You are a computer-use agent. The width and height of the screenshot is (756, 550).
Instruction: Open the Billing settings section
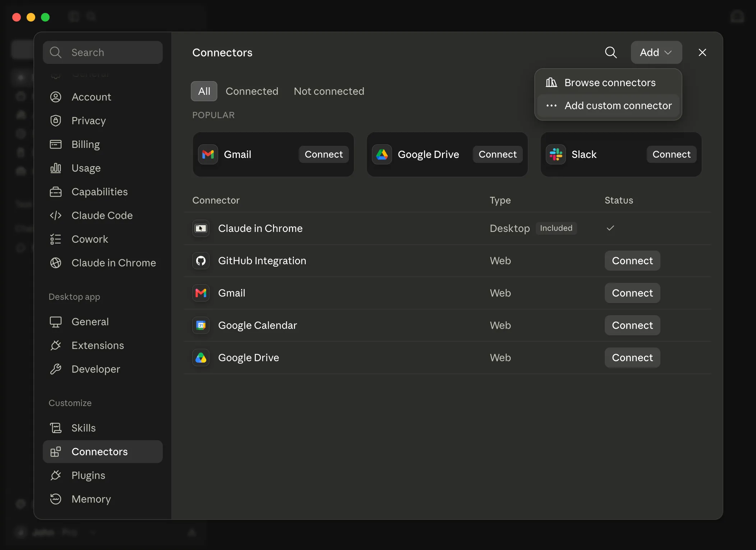click(x=103, y=144)
